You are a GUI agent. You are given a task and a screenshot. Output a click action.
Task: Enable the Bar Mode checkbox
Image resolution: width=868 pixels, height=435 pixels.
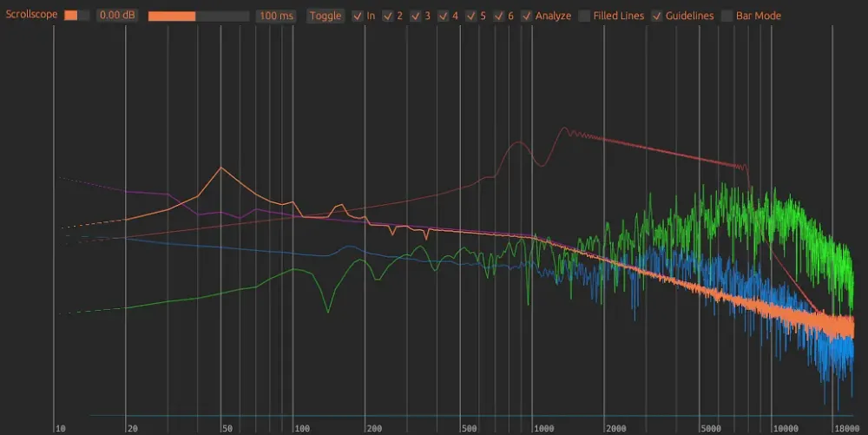[727, 16]
